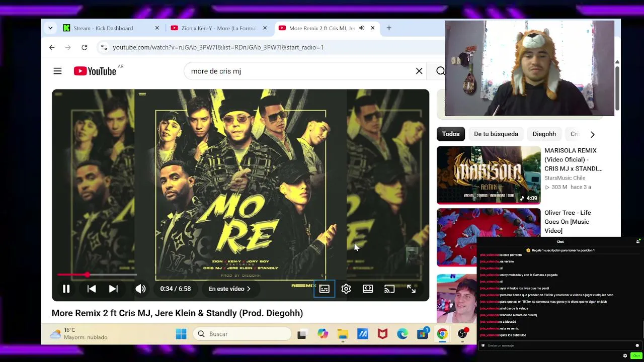This screenshot has height=362, width=644.
Task: Clear the YouTube search box text
Action: [419, 71]
